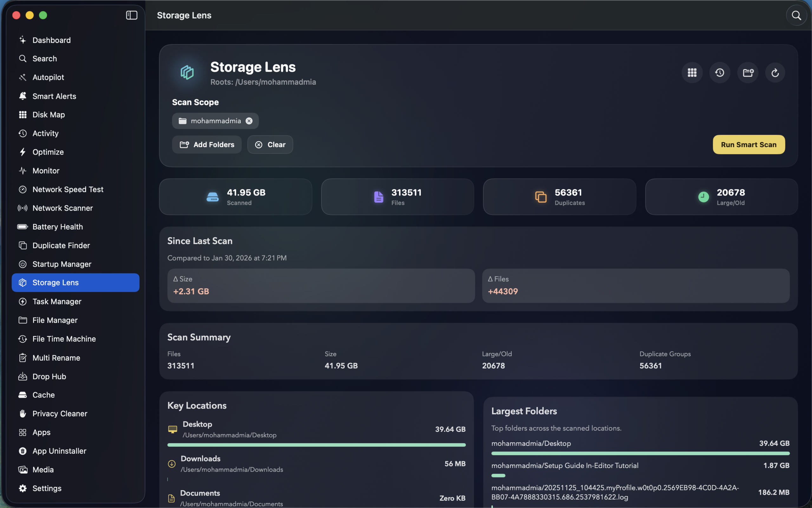This screenshot has height=508, width=812.
Task: Open App Uninstaller
Action: 75,451
